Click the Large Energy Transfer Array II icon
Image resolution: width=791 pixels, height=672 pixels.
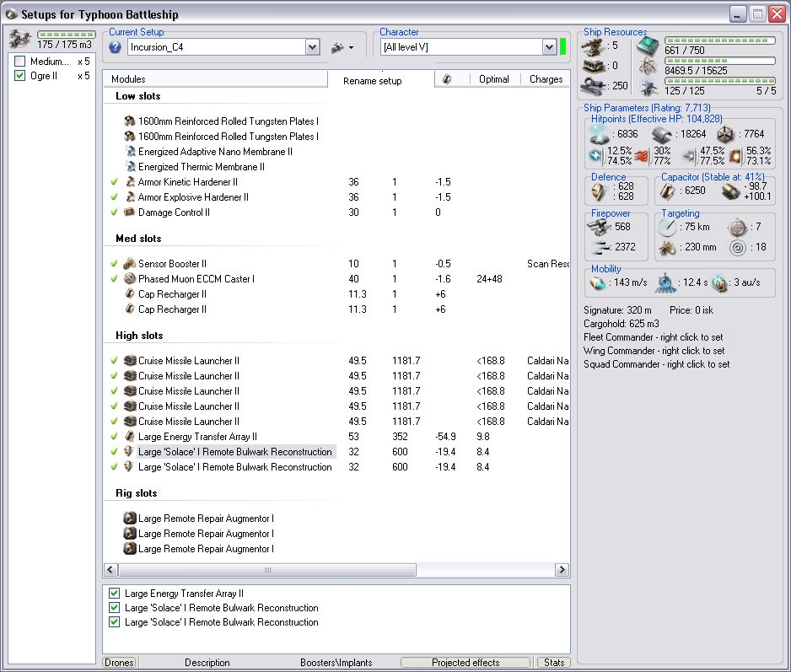click(130, 437)
